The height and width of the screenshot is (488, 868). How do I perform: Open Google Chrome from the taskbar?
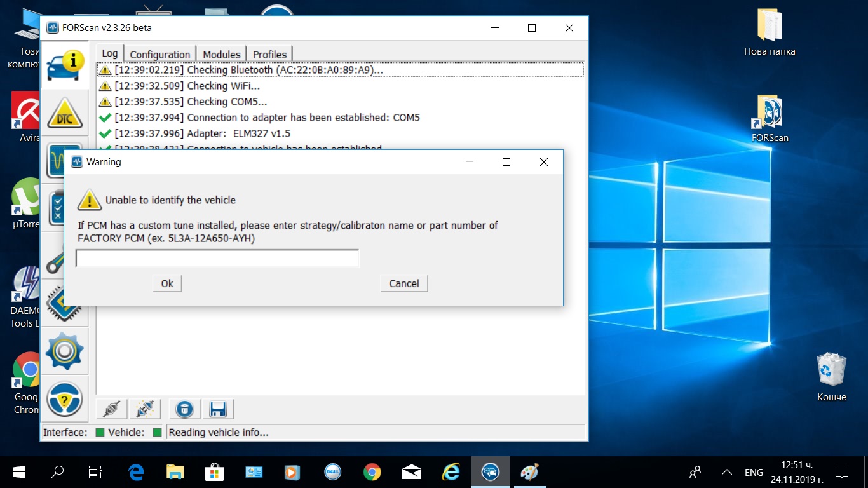click(x=372, y=472)
